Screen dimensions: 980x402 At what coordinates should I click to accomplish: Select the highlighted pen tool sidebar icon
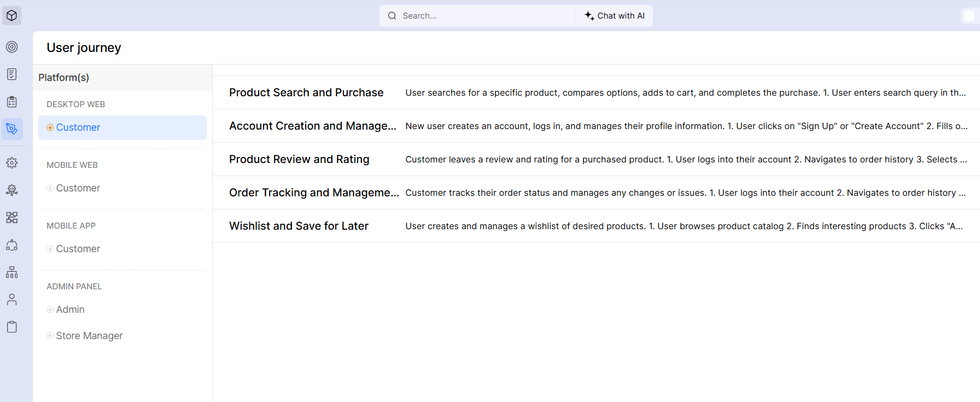[11, 129]
